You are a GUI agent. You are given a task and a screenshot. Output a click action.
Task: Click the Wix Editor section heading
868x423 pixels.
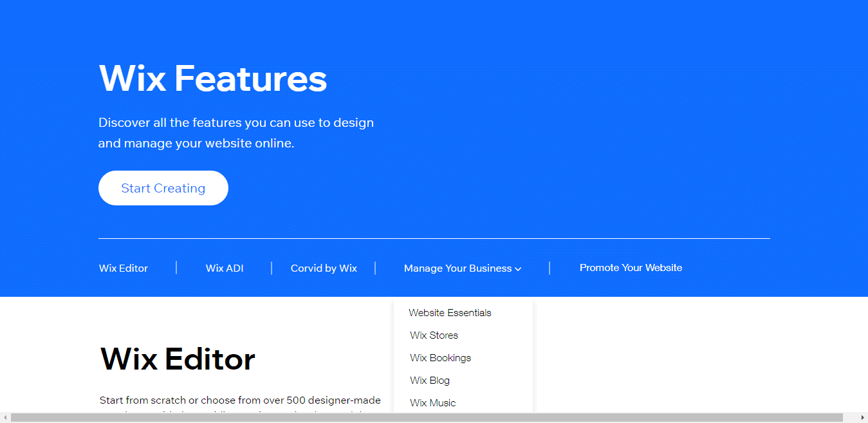coord(178,359)
